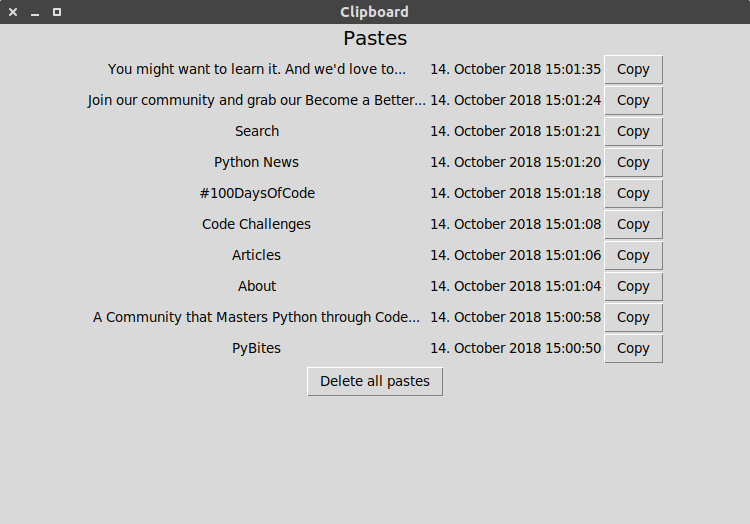Copy the 'PyBites' paste entry
Image resolution: width=750 pixels, height=524 pixels.
(x=633, y=349)
